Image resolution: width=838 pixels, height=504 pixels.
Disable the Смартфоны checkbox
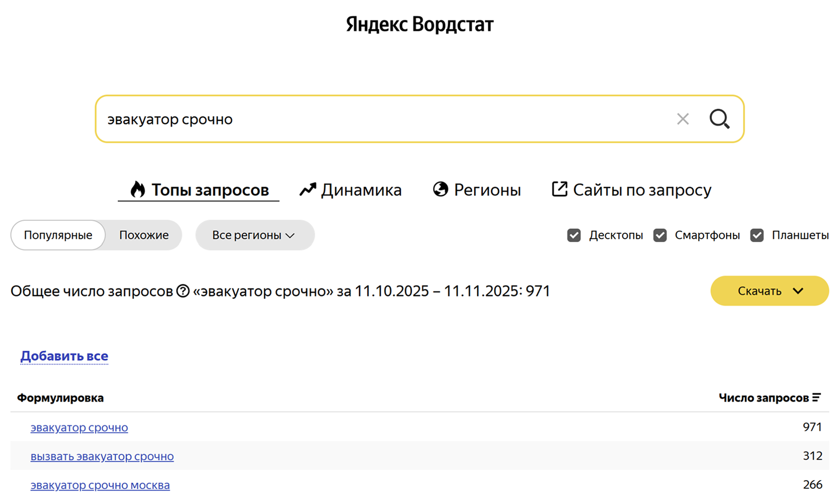(660, 235)
